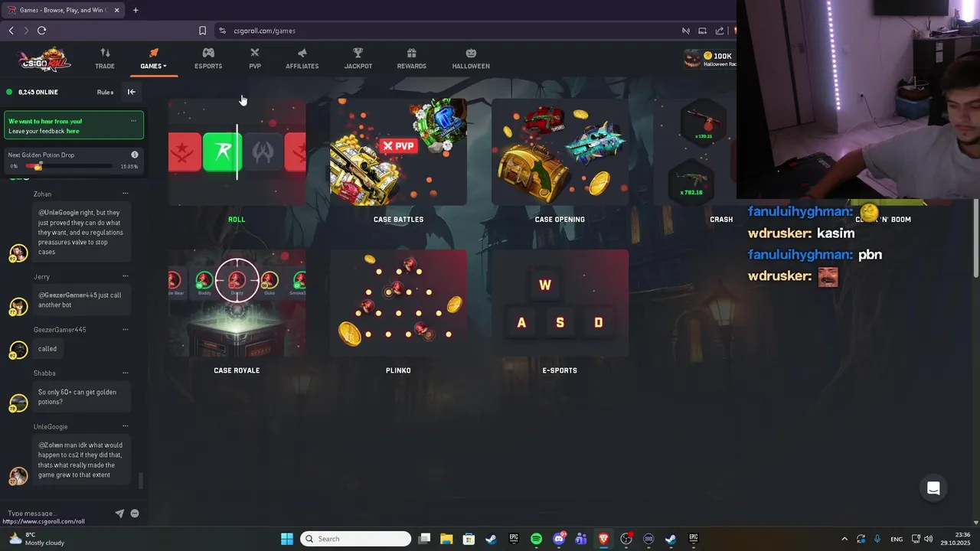
Task: Open the Esports section with the gamepad icon
Action: [208, 59]
